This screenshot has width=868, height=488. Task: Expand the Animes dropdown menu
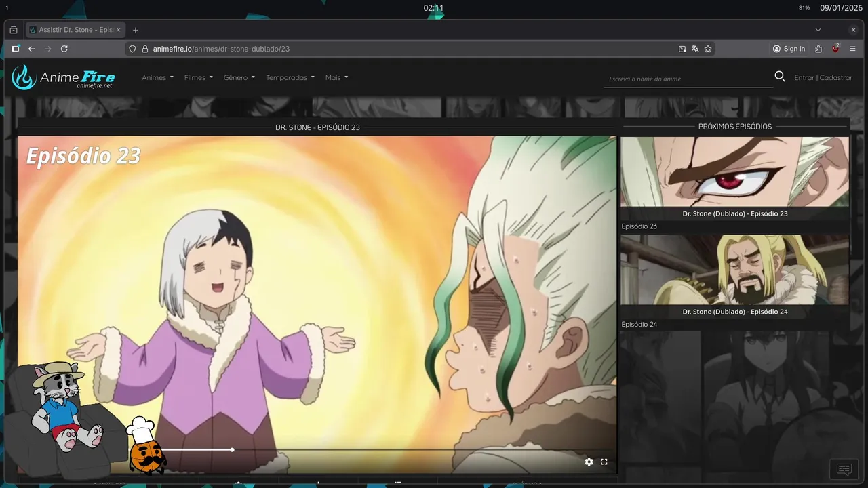point(157,77)
